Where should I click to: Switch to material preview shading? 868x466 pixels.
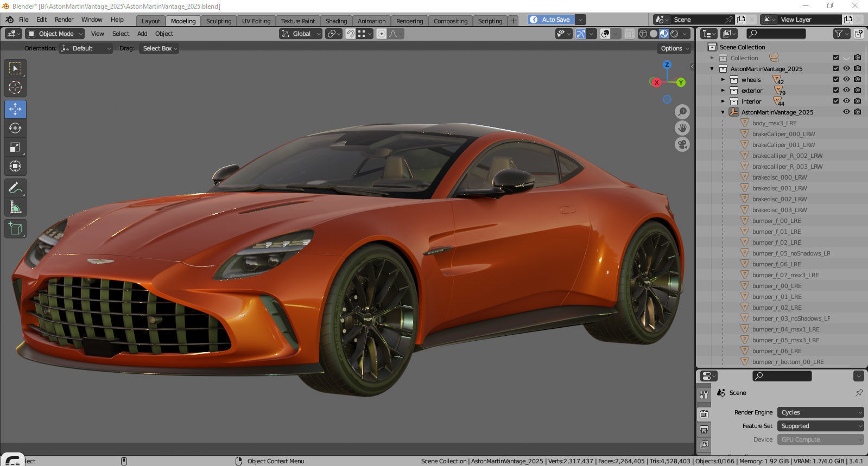[664, 34]
